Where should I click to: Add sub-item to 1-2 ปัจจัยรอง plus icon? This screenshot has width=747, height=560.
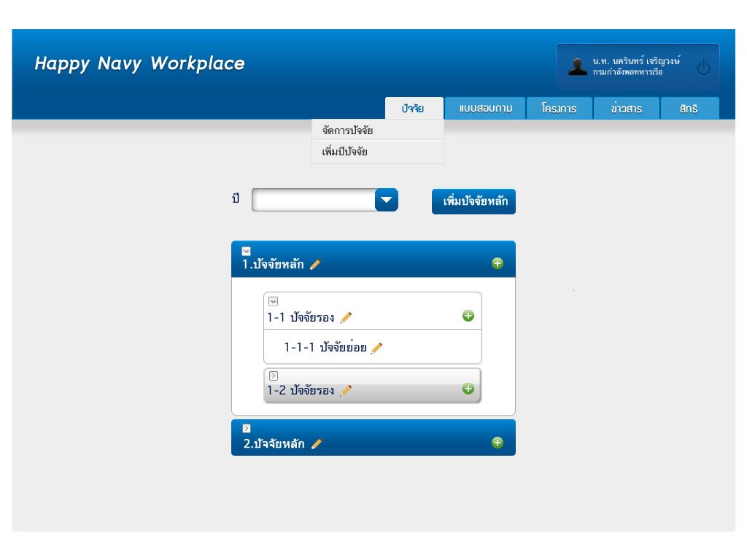click(x=468, y=389)
